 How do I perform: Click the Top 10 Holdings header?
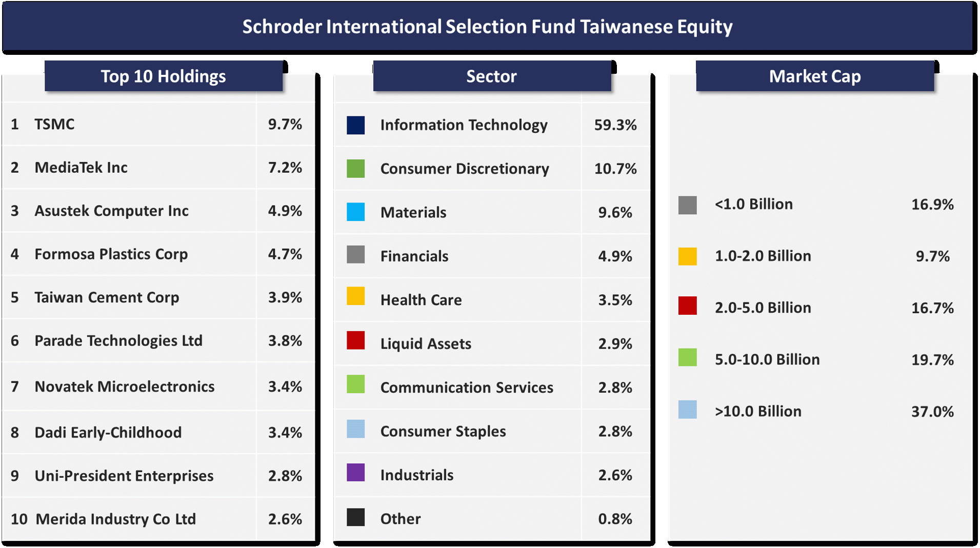[163, 76]
